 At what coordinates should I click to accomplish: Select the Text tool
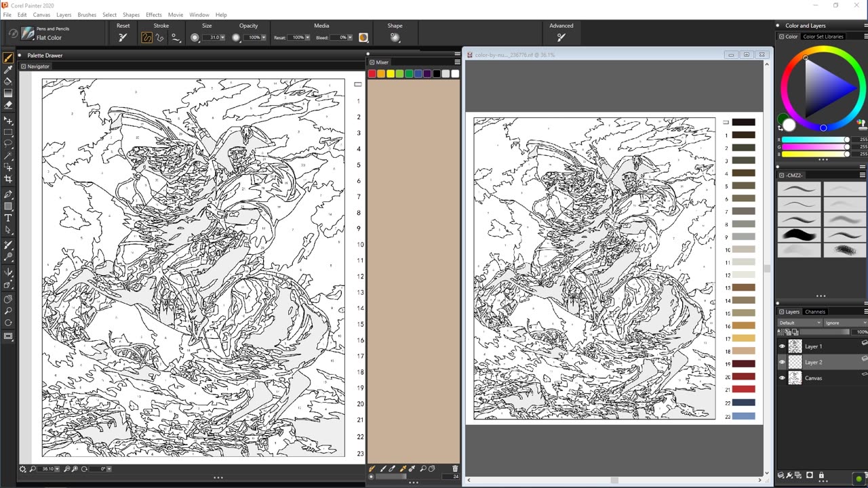pos(8,218)
